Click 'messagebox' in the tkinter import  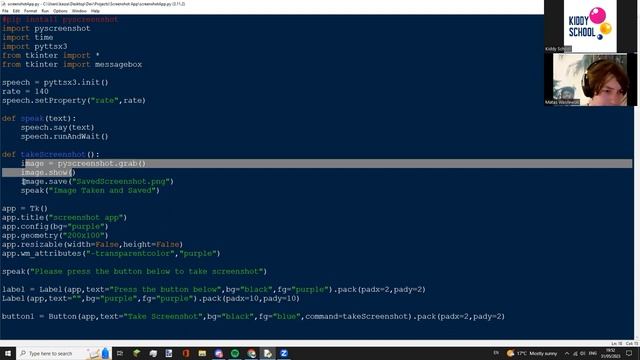tap(118, 64)
